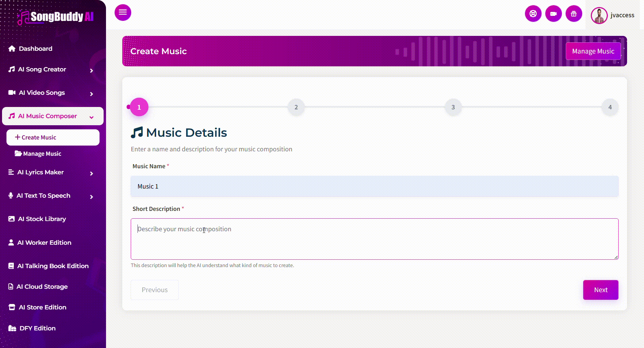Screen dimensions: 644x348
Task: Click the video camera icon in header
Action: [x=553, y=14]
